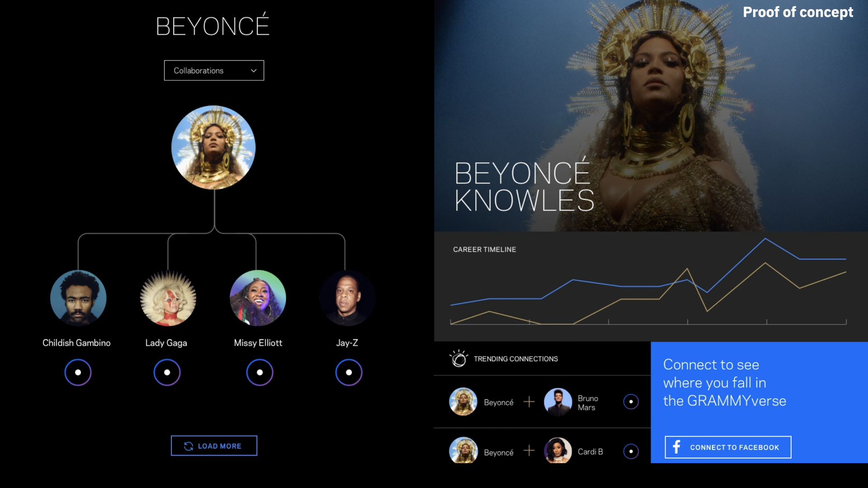The width and height of the screenshot is (868, 488).
Task: Click Connect to Facebook button
Action: click(728, 447)
